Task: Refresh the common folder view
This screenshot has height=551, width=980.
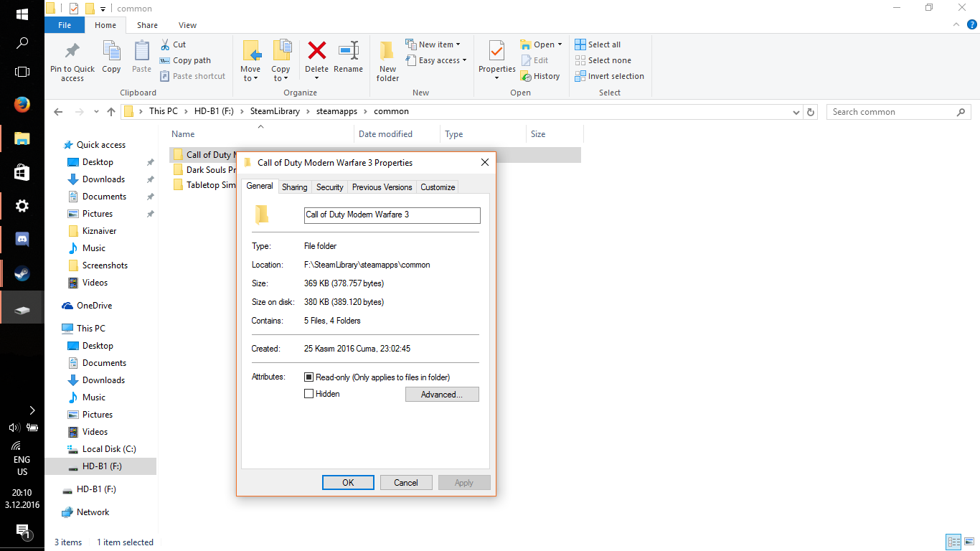Action: coord(811,112)
